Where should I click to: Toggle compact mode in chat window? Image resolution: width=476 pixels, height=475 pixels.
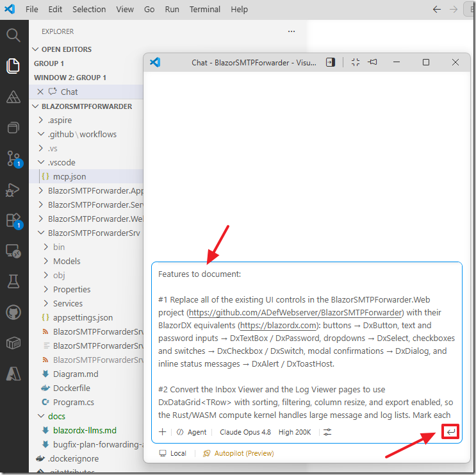pyautogui.click(x=355, y=62)
